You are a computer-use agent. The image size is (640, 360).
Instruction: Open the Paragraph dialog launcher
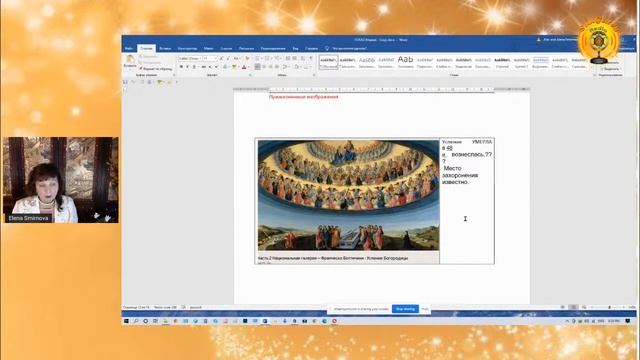[x=314, y=75]
